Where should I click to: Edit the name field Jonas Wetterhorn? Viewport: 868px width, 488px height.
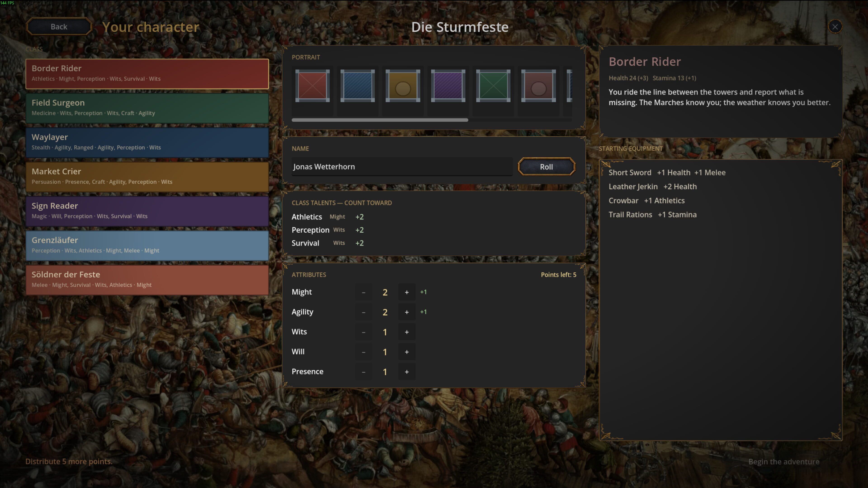coord(402,167)
